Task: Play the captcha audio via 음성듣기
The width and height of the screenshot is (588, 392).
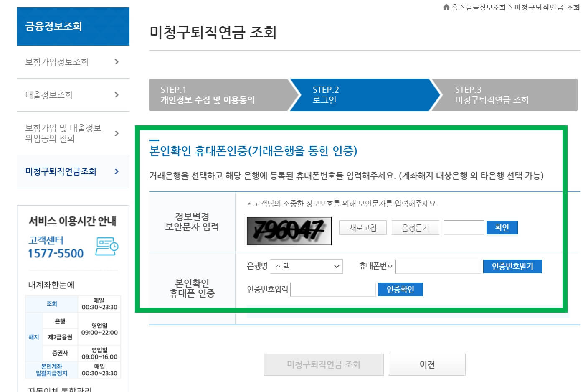Action: click(415, 227)
